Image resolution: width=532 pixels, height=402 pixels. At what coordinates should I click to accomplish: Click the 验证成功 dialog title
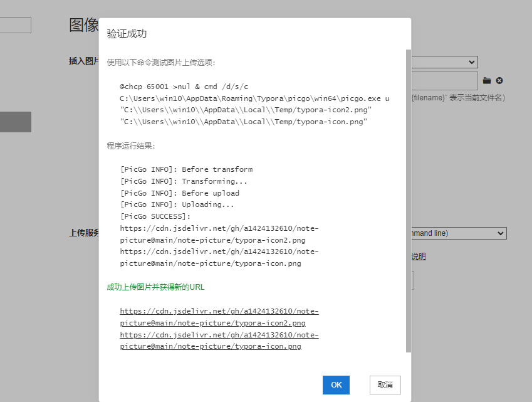(127, 34)
